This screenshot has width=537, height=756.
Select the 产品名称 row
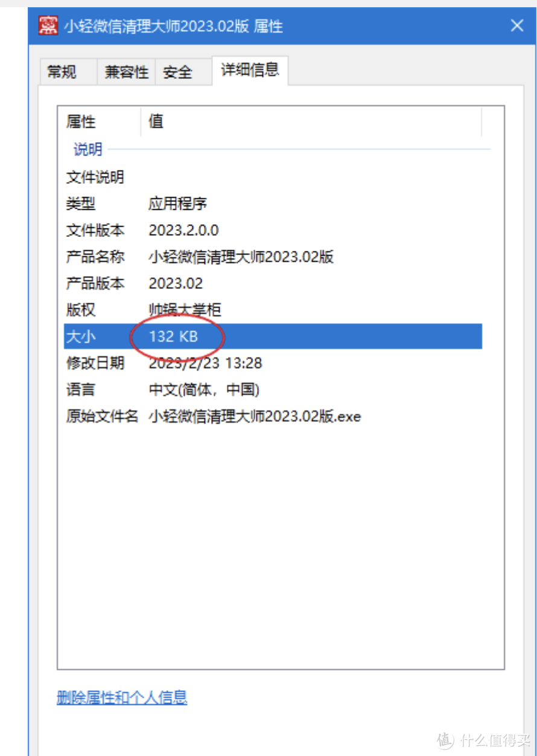tap(273, 257)
